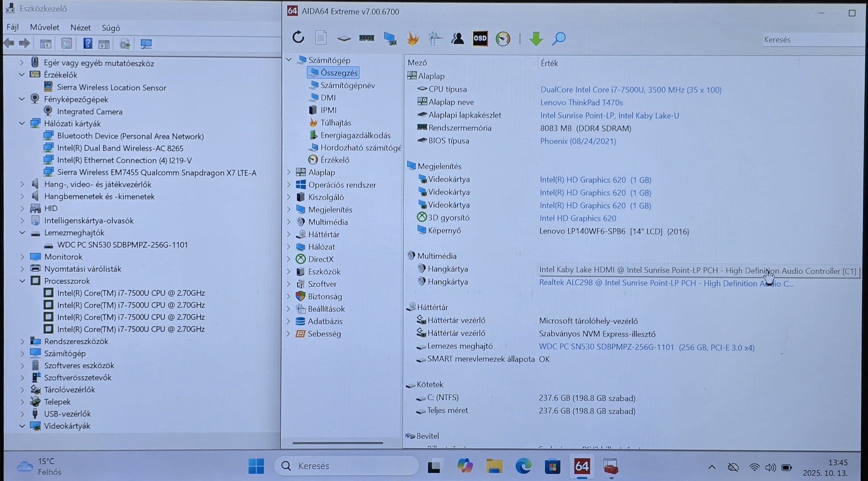Click the Device Manager forward arrow
Image resolution: width=868 pixels, height=481 pixels.
25,43
